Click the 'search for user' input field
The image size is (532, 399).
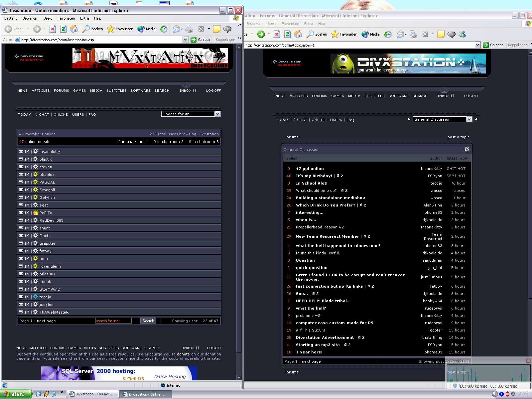[x=113, y=321]
